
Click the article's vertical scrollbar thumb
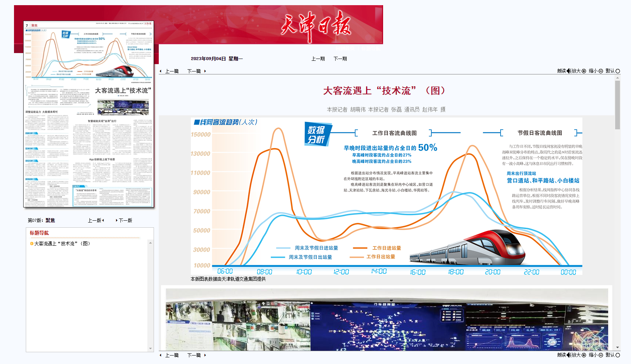tap(617, 105)
